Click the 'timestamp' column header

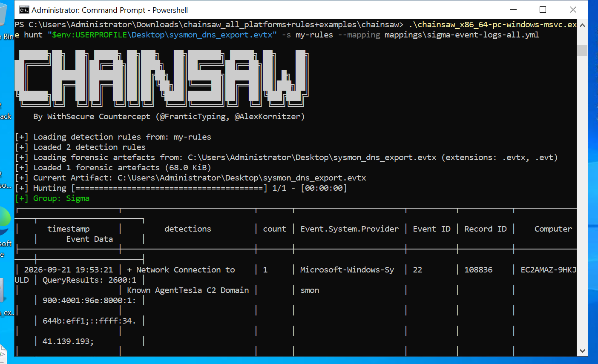(68, 229)
